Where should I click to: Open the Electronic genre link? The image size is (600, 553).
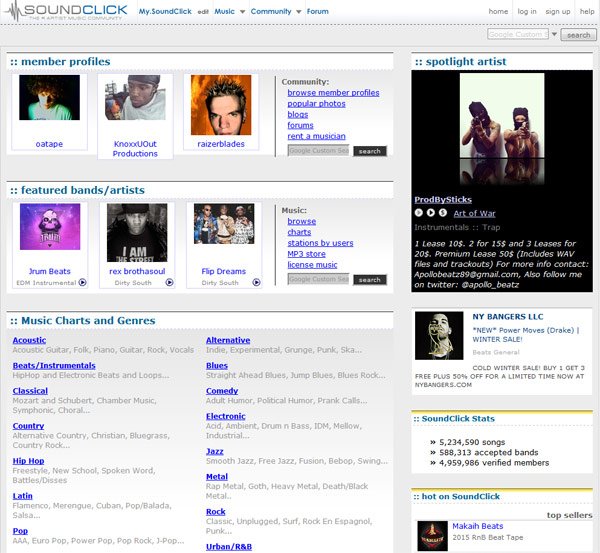click(226, 416)
